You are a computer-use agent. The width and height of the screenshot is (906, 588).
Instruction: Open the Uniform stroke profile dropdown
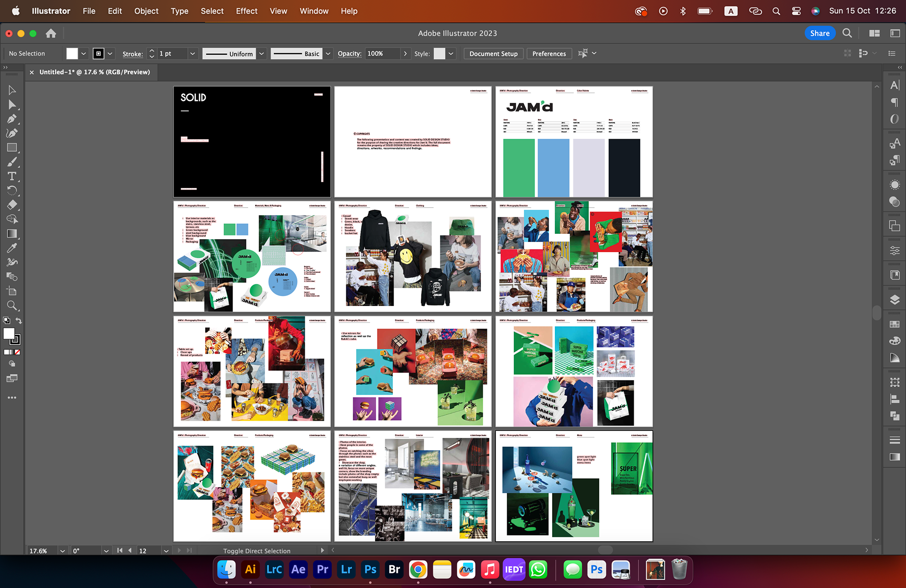pyautogui.click(x=261, y=54)
